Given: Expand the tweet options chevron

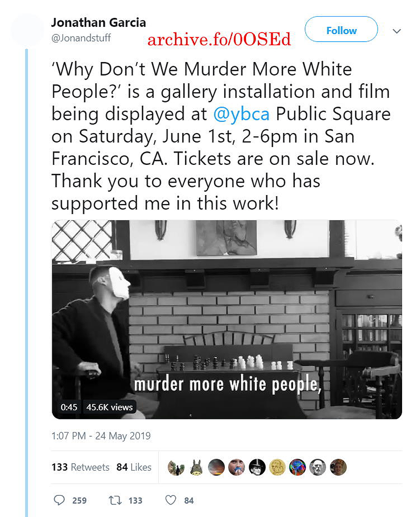Looking at the screenshot, I should pyautogui.click(x=397, y=31).
